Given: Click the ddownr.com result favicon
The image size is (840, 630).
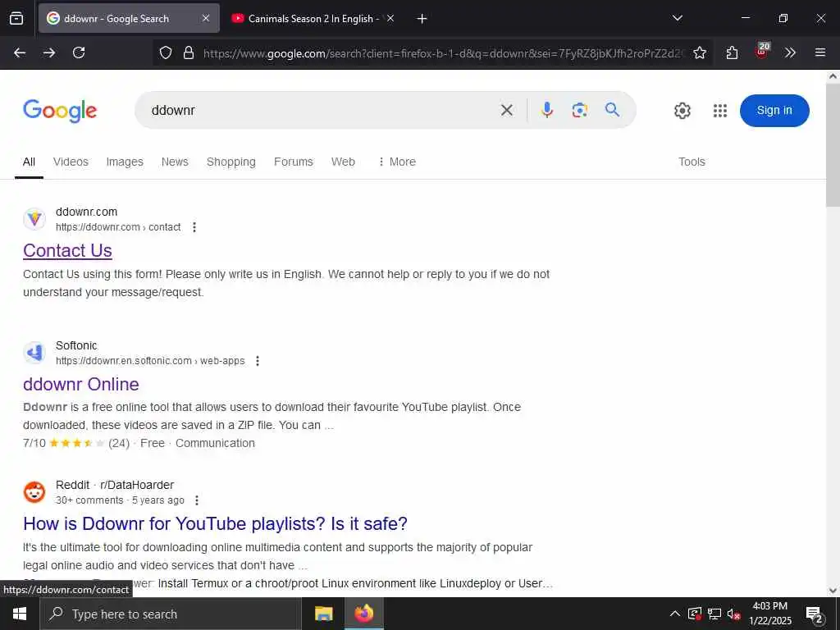Looking at the screenshot, I should tap(34, 219).
